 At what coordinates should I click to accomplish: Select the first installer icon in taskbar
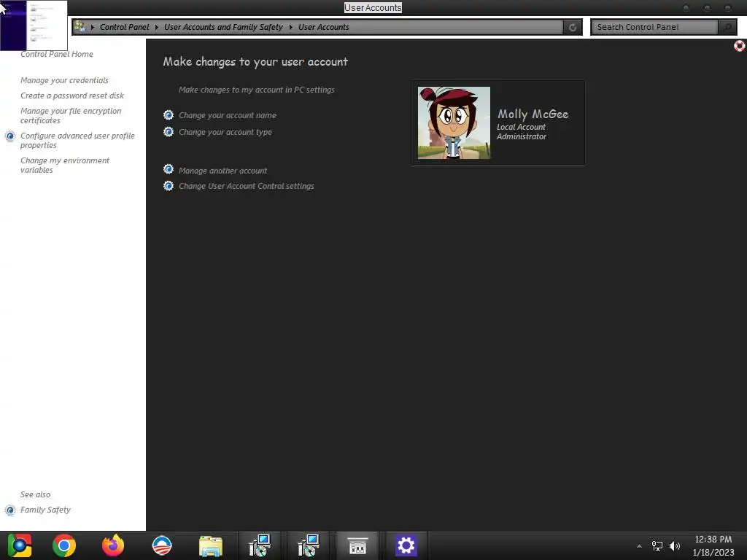click(260, 545)
